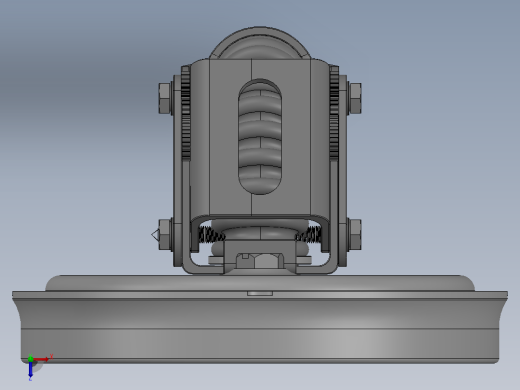Select the rounded dome atop the housing
The height and width of the screenshot is (390, 520).
260,43
